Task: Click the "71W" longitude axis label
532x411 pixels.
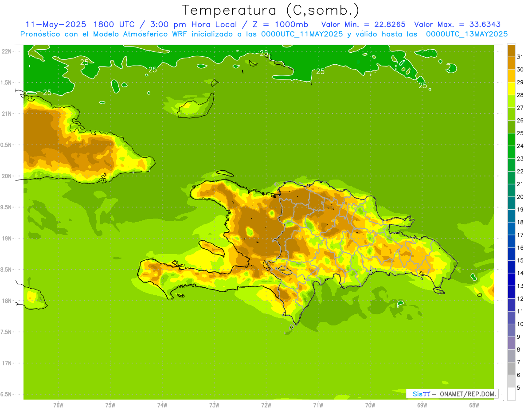Action: [318, 405]
